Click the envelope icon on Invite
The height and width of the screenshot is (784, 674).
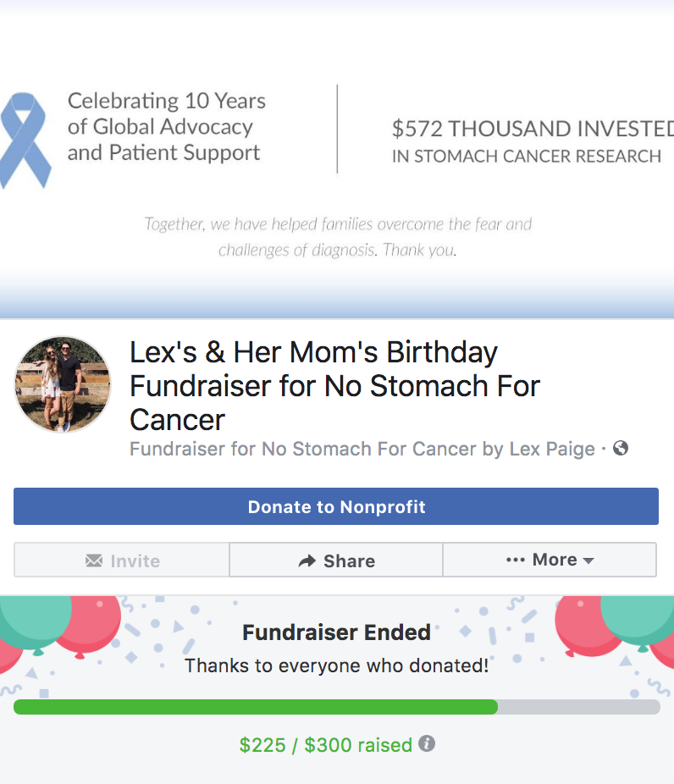click(94, 560)
